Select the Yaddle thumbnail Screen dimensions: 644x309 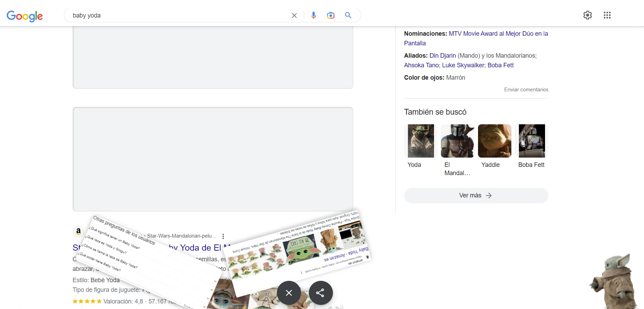pyautogui.click(x=495, y=141)
